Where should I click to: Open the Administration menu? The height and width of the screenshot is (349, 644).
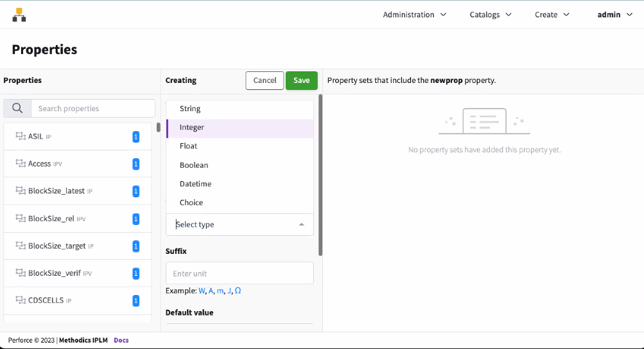coord(414,15)
